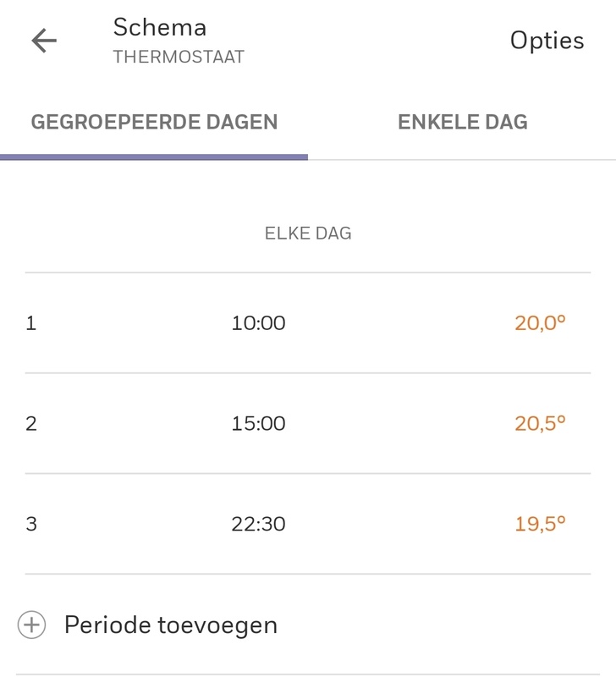Tap the 20,5° temperature value
The width and height of the screenshot is (616, 677).
pyautogui.click(x=539, y=424)
